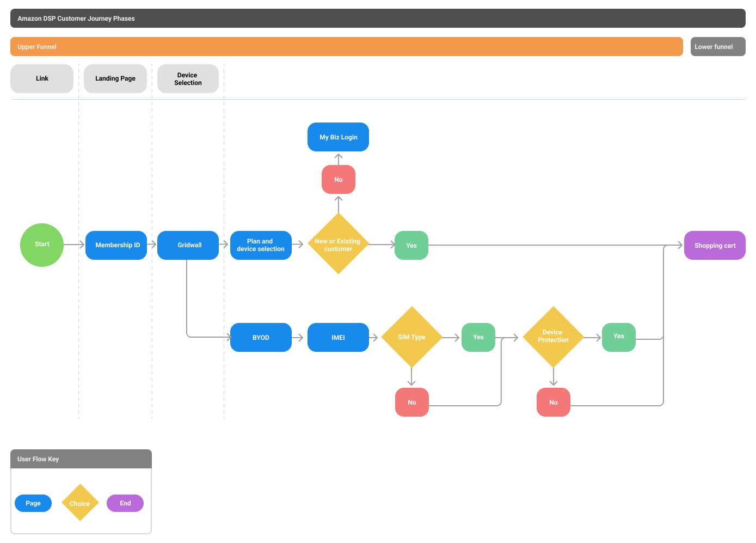This screenshot has width=756, height=543.
Task: Select the New or Existing customer diamond
Action: click(x=338, y=243)
